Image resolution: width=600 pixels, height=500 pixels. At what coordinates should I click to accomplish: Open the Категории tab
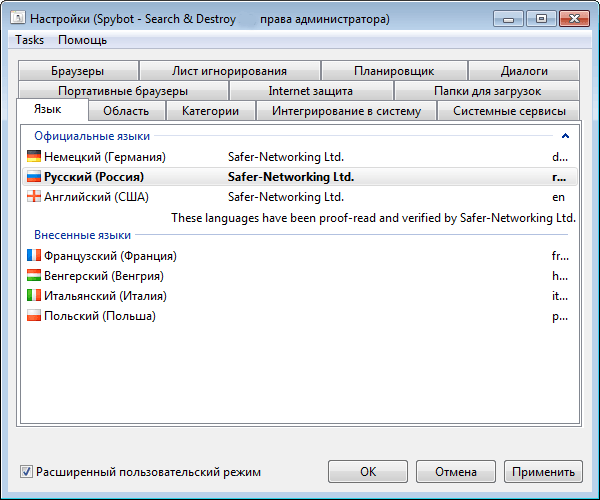[x=210, y=111]
